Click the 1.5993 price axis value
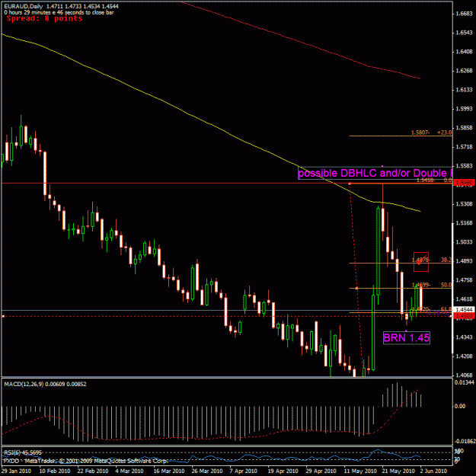The height and width of the screenshot is (476, 476). 465,109
